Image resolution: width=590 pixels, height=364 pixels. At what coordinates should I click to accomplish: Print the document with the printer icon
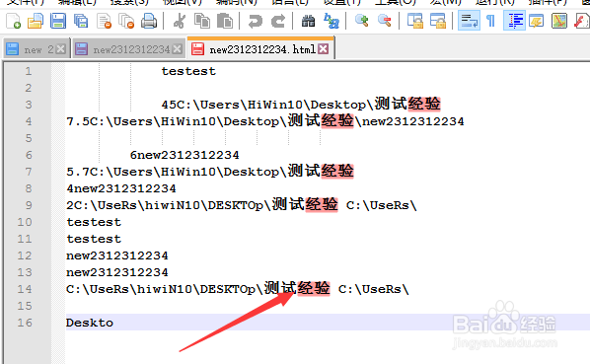pos(149,21)
